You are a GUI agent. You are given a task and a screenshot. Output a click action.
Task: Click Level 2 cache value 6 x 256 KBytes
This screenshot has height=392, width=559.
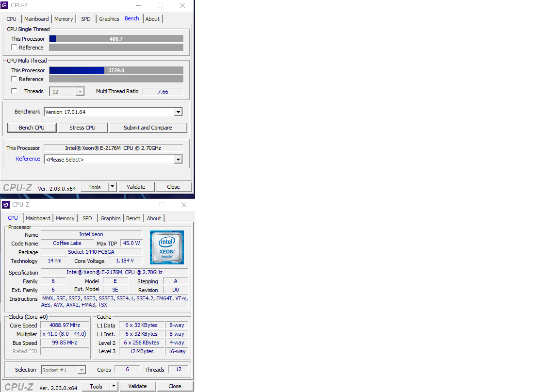[x=142, y=343]
